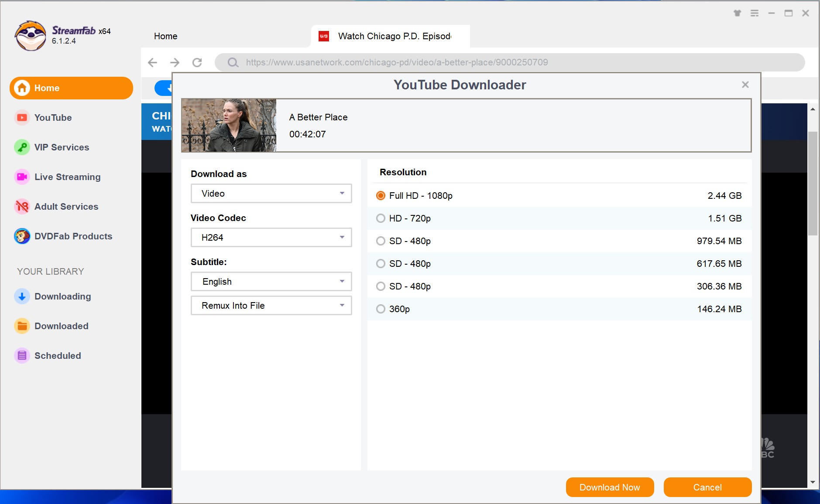Image resolution: width=820 pixels, height=504 pixels.
Task: Click the page vertical scrollbar thumb
Action: click(813, 183)
